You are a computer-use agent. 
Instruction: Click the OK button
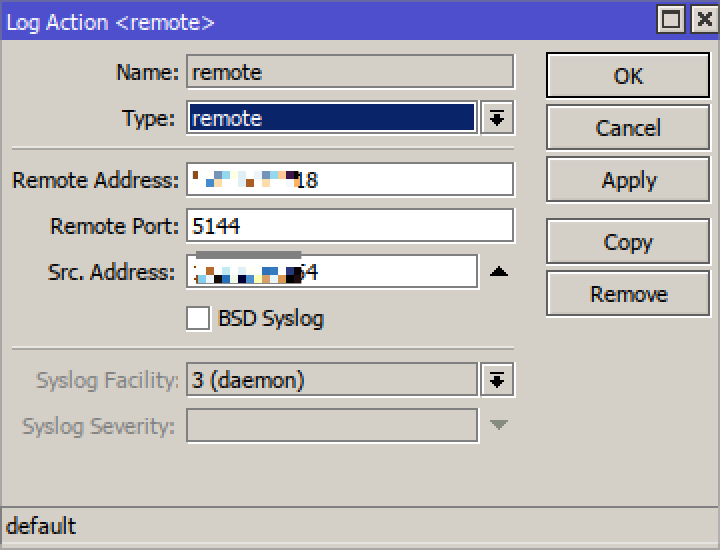[627, 76]
